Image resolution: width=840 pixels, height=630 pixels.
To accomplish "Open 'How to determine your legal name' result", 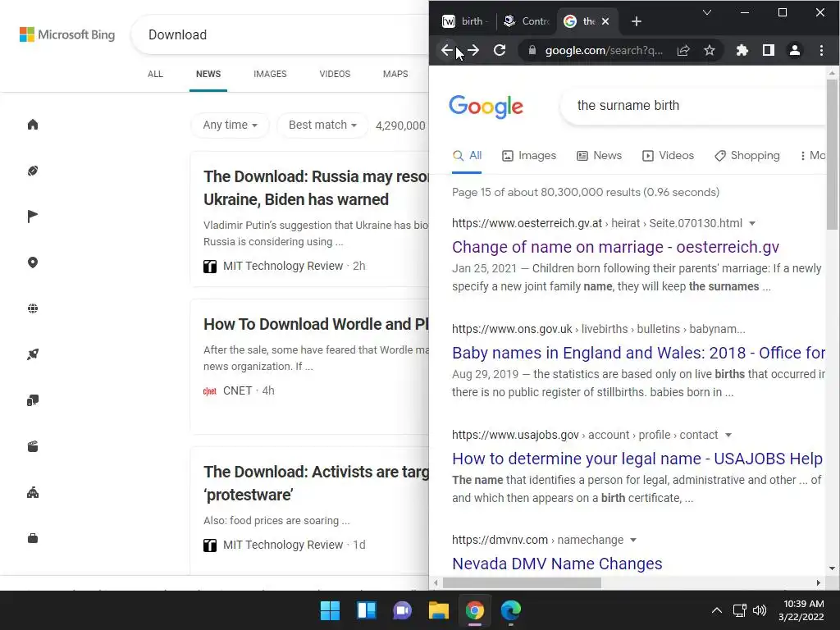I will pos(637,459).
